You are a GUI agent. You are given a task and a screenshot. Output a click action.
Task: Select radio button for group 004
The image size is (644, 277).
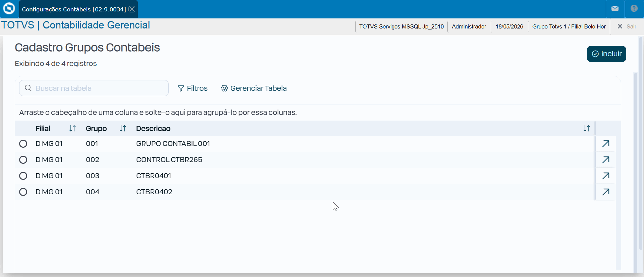click(23, 192)
